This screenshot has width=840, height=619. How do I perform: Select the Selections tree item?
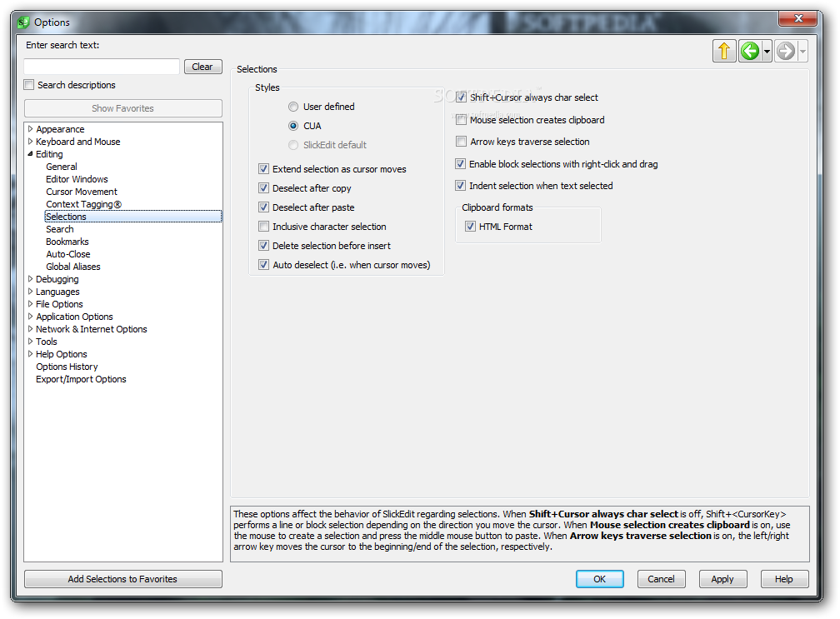pos(132,217)
